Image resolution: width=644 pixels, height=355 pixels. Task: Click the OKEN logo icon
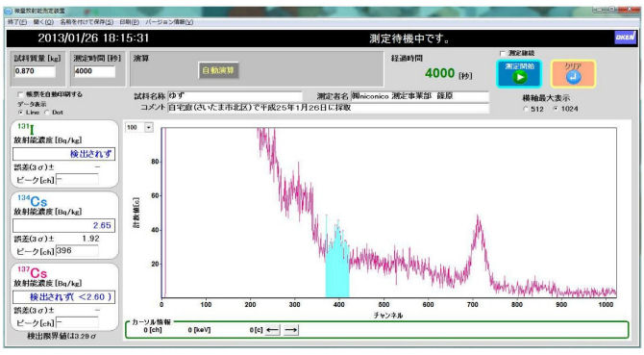[625, 38]
